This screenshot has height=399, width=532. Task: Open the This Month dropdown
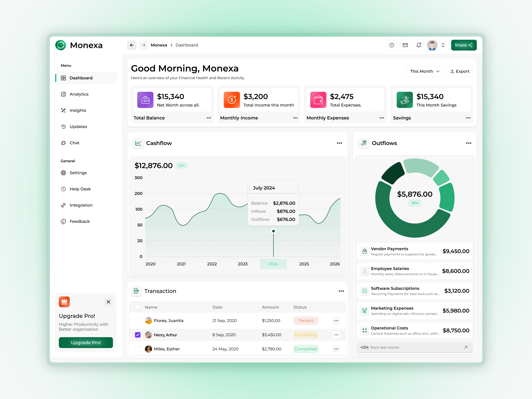tap(425, 71)
